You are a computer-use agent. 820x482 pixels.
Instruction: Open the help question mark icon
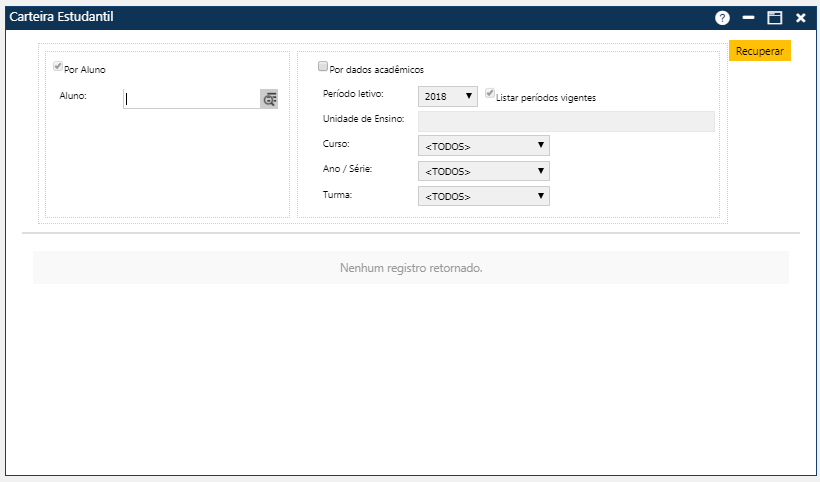coord(723,18)
